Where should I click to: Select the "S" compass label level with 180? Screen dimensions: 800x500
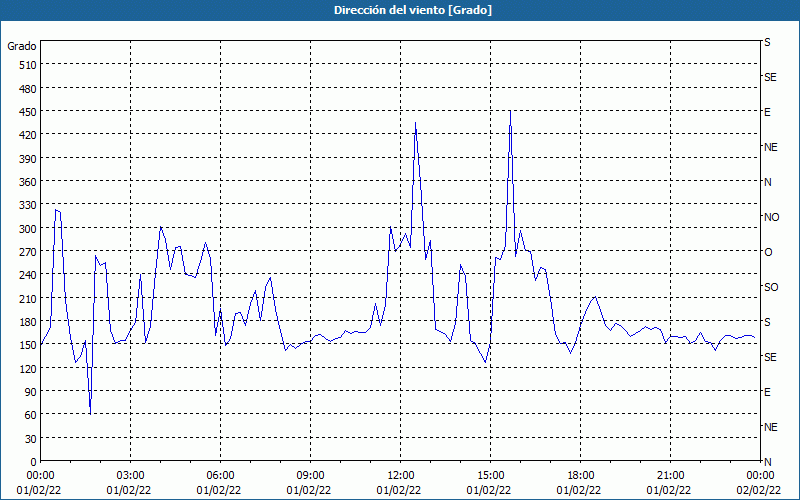click(767, 322)
